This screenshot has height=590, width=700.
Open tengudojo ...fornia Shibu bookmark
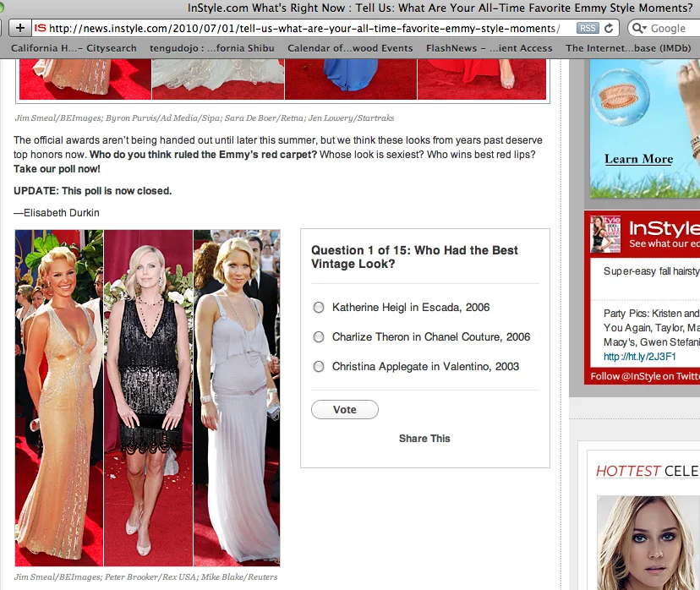(x=212, y=48)
